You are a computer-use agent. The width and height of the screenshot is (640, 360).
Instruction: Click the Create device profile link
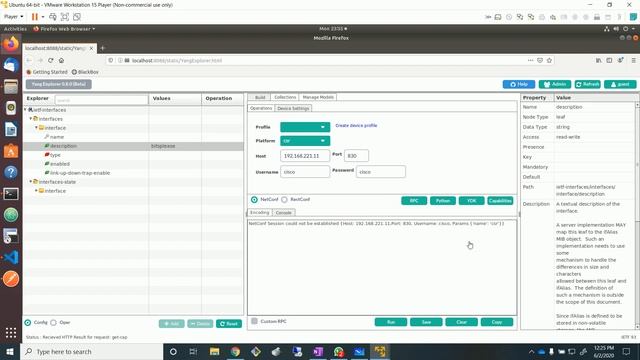pyautogui.click(x=356, y=125)
